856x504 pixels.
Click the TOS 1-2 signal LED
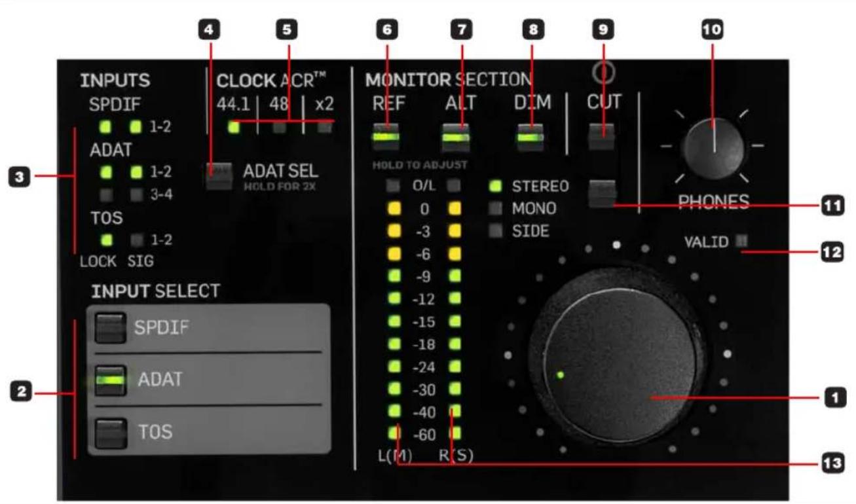[136, 240]
